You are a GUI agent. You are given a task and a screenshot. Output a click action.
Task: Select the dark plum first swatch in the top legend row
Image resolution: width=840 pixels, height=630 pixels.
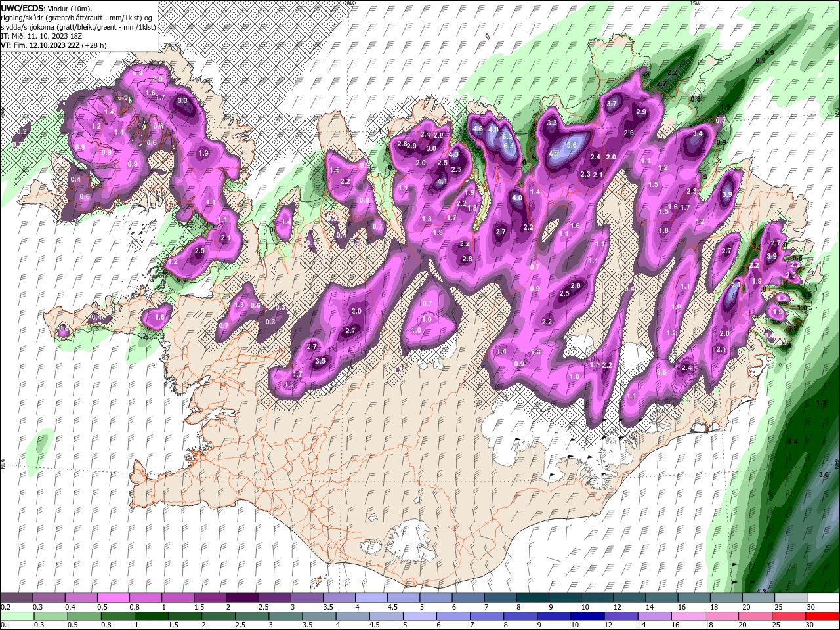coord(16,598)
